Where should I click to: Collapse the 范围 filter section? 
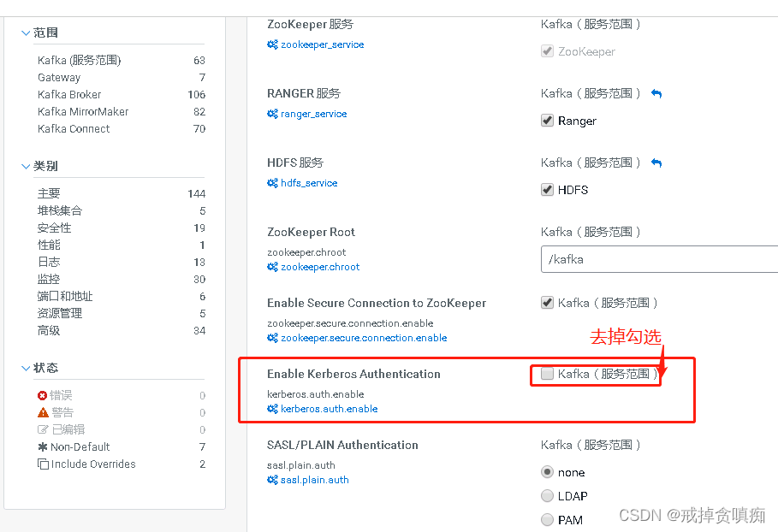tap(26, 32)
